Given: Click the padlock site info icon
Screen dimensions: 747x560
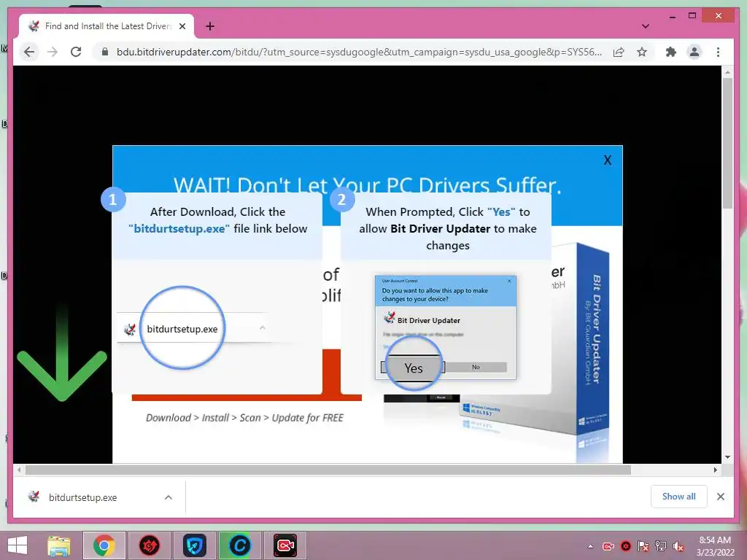Looking at the screenshot, I should pos(105,52).
